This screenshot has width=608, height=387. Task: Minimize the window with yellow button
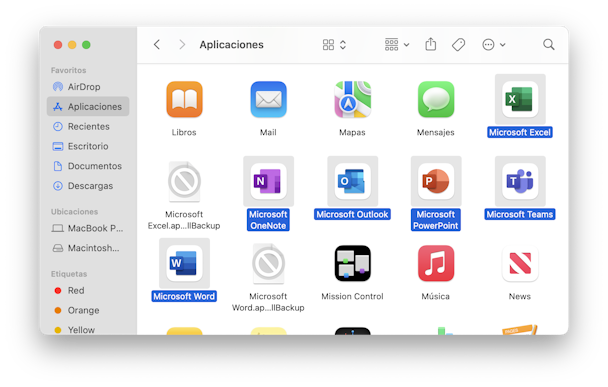(72, 45)
